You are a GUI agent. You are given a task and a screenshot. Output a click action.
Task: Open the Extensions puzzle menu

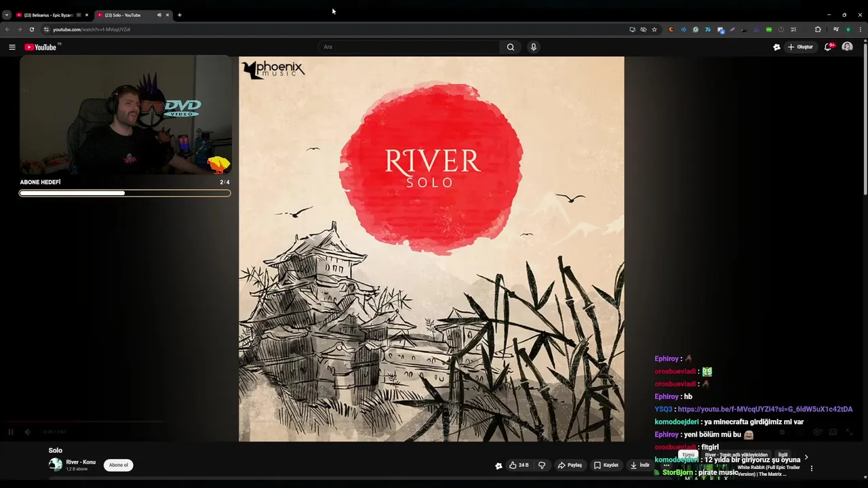(818, 29)
